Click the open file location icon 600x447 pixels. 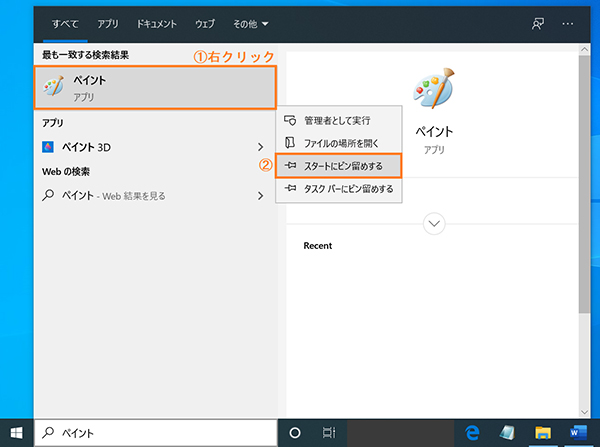point(290,143)
